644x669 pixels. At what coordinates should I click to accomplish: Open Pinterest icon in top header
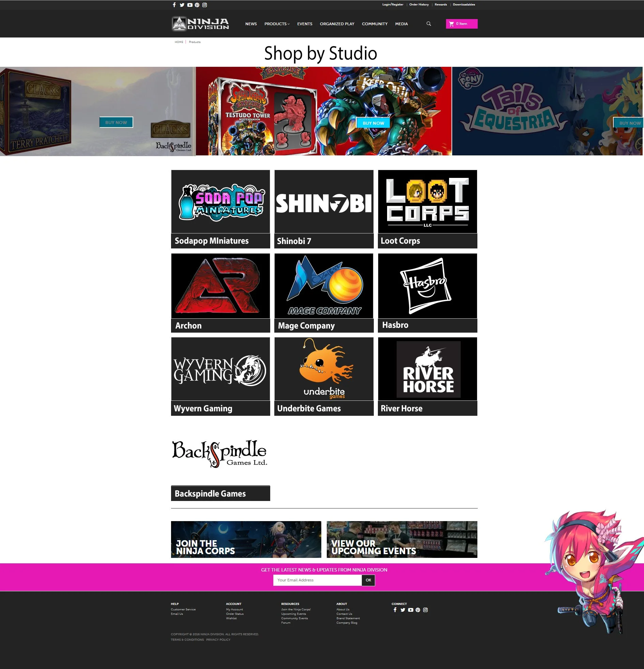point(197,5)
